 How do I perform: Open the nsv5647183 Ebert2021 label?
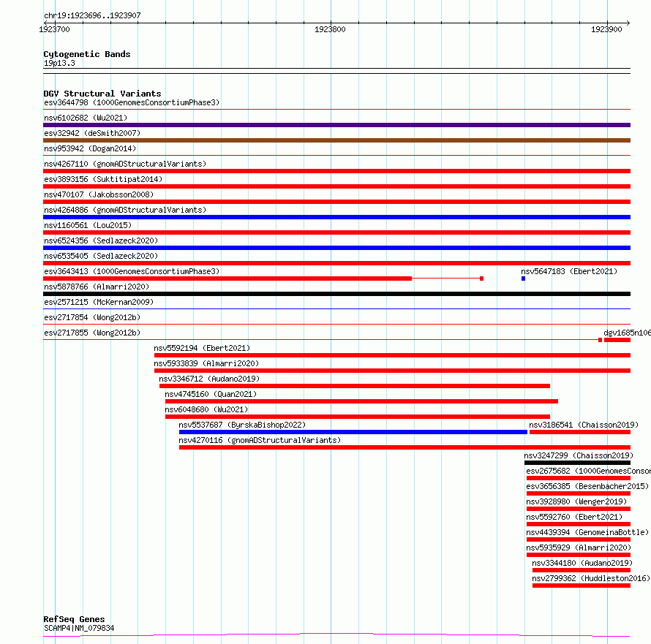pyautogui.click(x=569, y=271)
